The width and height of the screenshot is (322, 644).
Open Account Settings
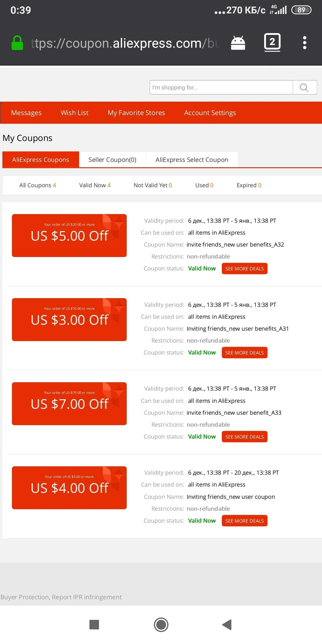pos(210,113)
